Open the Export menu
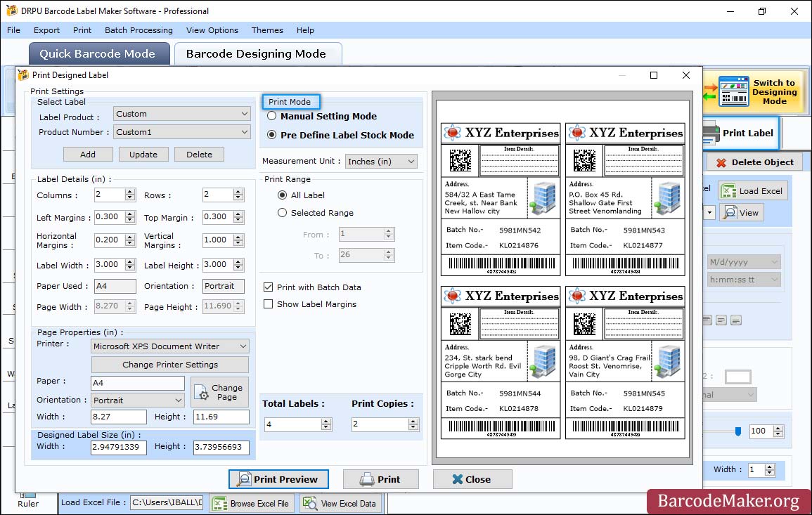Viewport: 812px width, 515px height. tap(46, 30)
